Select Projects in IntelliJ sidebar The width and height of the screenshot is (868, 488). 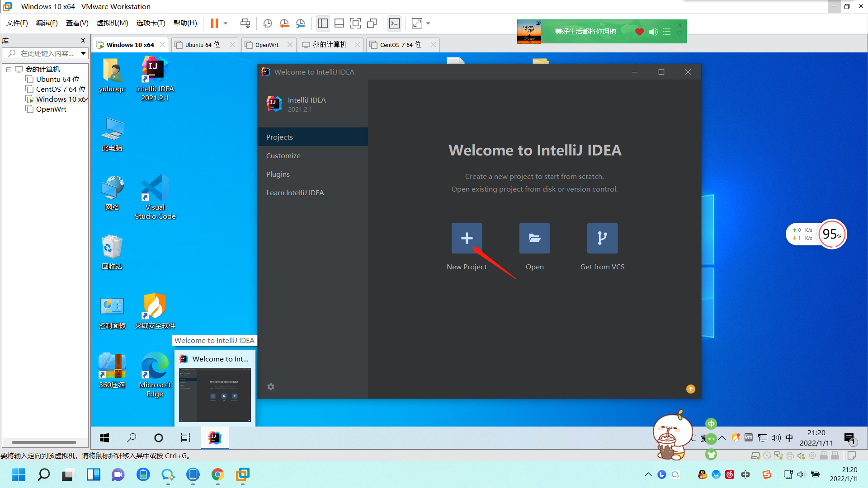click(312, 137)
